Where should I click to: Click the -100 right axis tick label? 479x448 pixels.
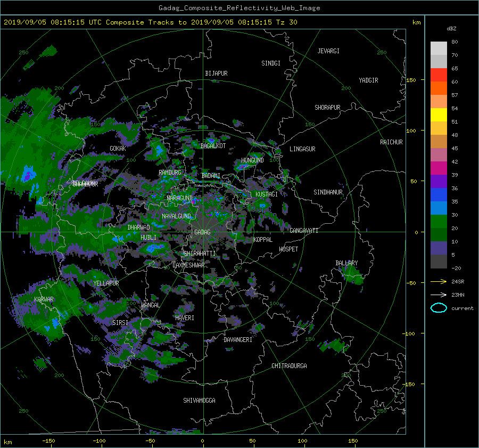(x=408, y=333)
